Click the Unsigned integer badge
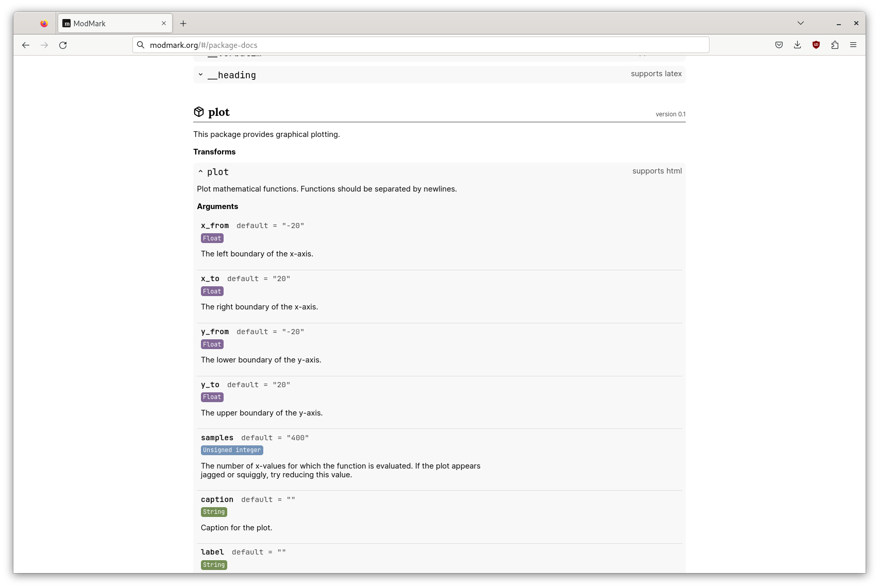This screenshot has height=588, width=879. click(232, 450)
